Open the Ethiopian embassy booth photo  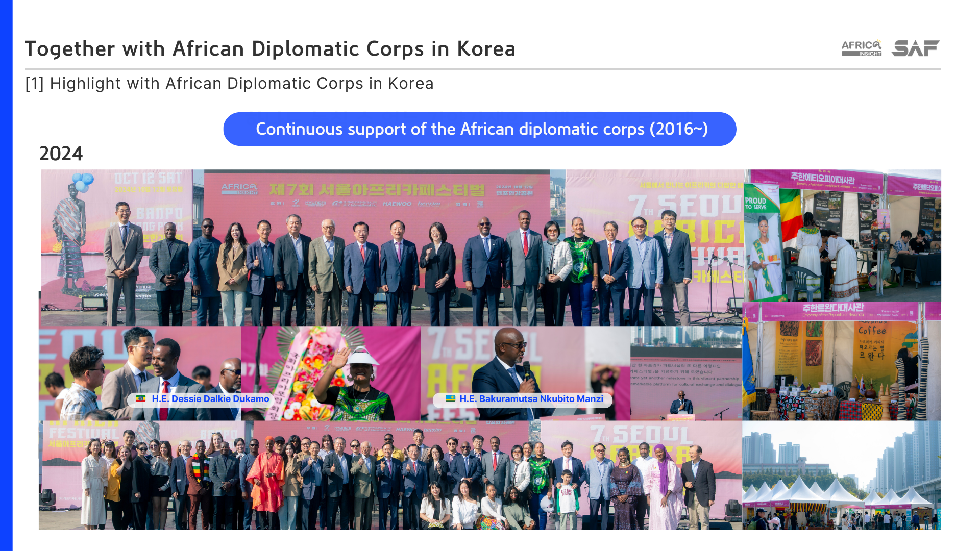point(842,236)
